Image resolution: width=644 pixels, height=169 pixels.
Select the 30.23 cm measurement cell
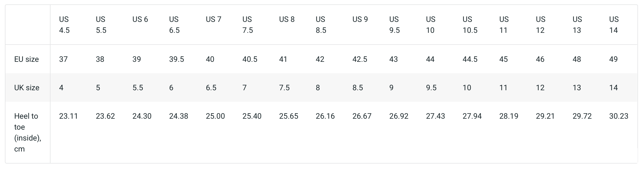pyautogui.click(x=619, y=116)
